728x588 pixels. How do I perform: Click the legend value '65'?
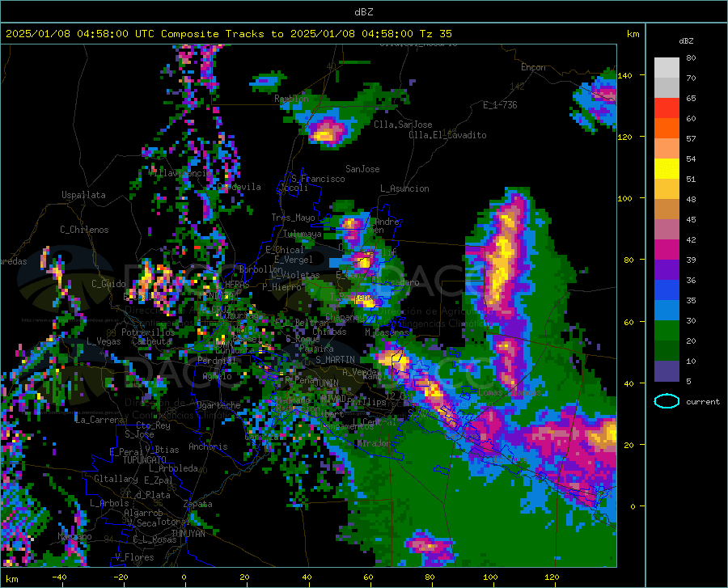(691, 99)
